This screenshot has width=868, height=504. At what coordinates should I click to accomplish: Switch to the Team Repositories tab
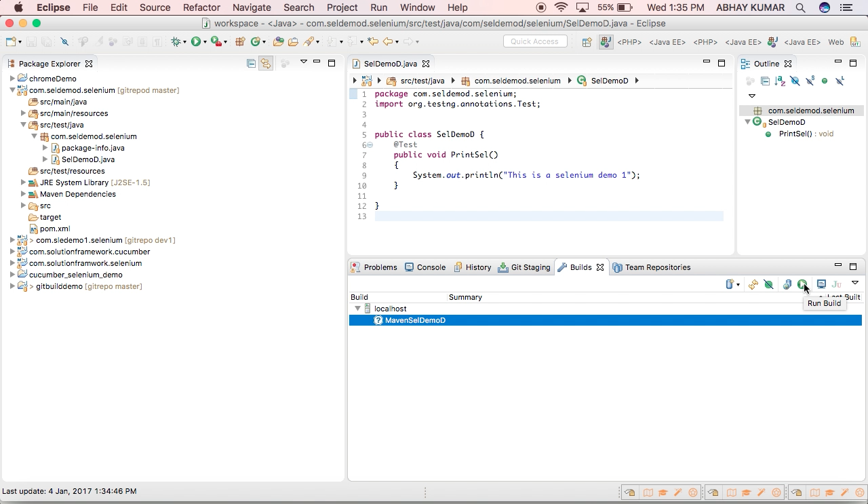point(651,267)
